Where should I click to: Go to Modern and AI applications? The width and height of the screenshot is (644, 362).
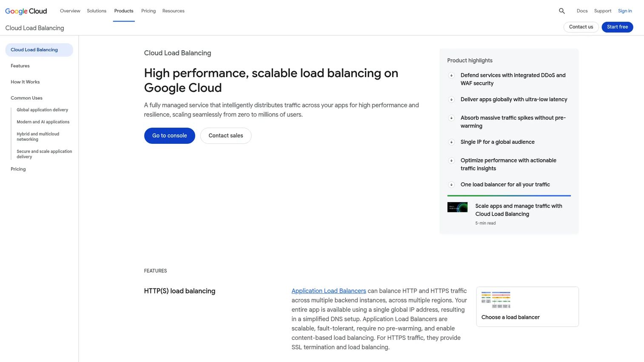pyautogui.click(x=43, y=122)
